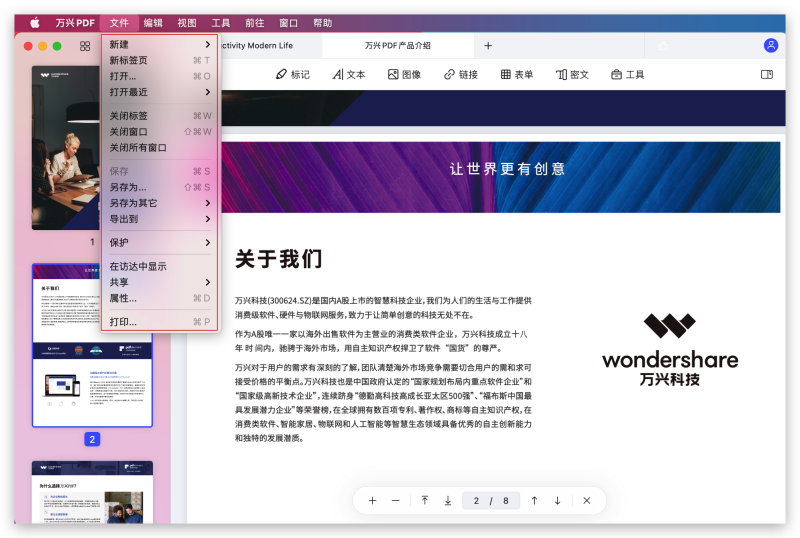Screen dimensions: 800x538
Task: Select page 2 thumbnail
Action: 92,346
